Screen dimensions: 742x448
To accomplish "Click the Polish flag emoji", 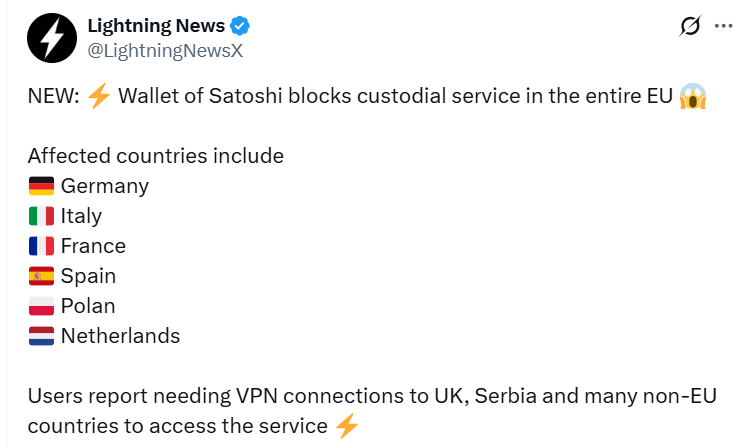I will [x=41, y=306].
